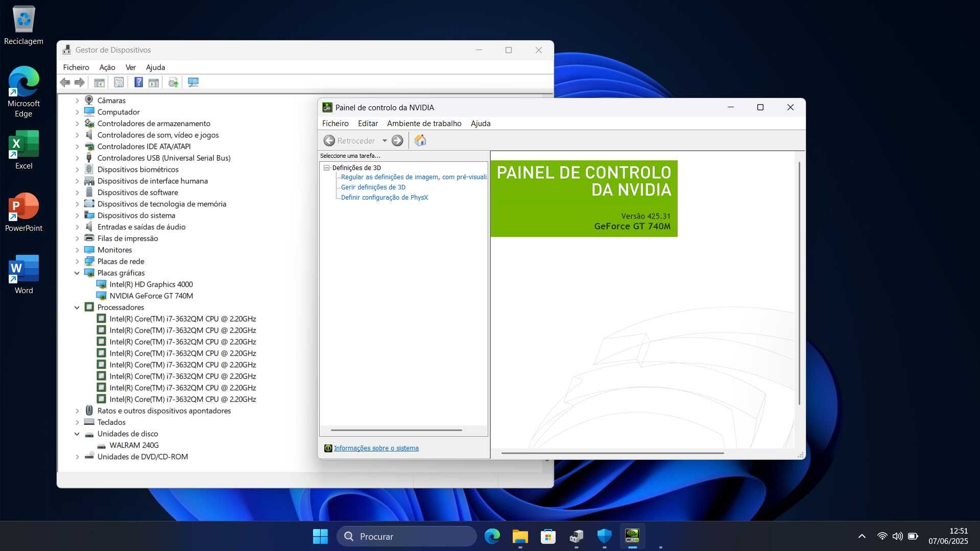
Task: Click the NVIDIA content pane vertical scrollbar
Action: point(799,283)
